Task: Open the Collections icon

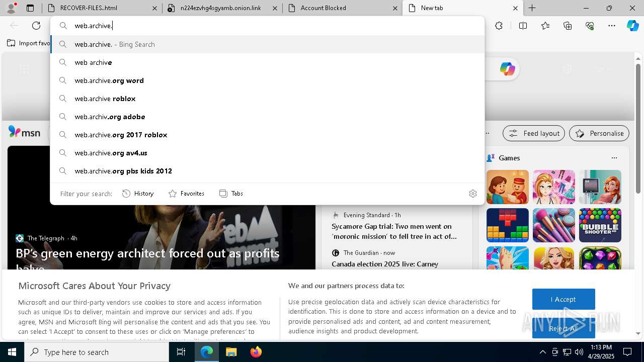Action: click(568, 26)
